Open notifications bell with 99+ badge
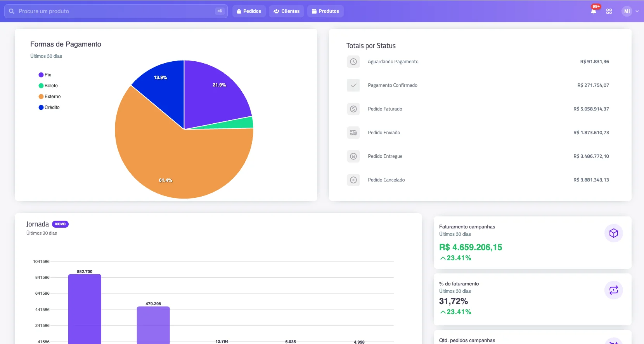The width and height of the screenshot is (644, 344). pos(594,11)
